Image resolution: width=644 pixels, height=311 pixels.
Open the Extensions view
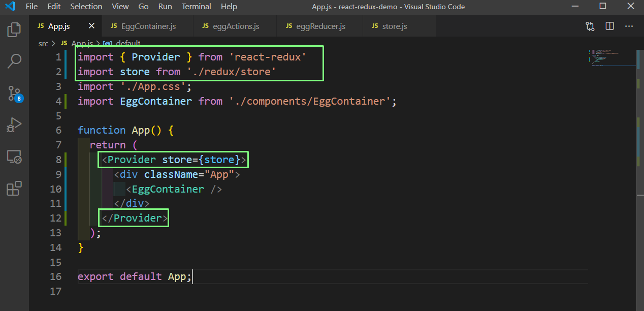(x=14, y=189)
